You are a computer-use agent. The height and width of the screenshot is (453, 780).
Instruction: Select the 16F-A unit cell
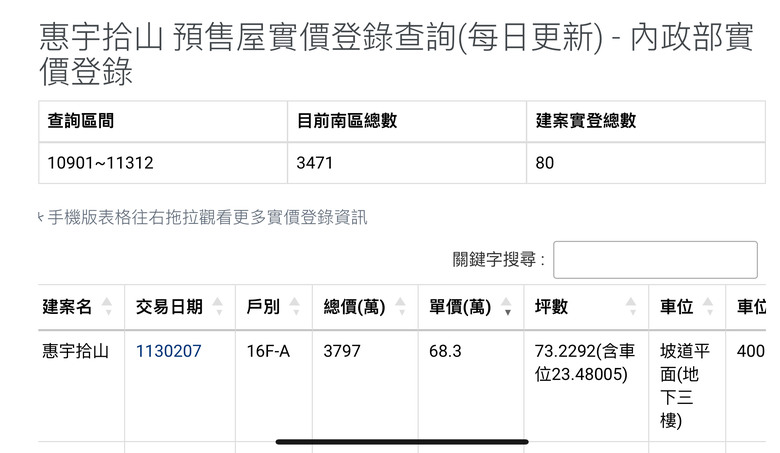pyautogui.click(x=274, y=386)
